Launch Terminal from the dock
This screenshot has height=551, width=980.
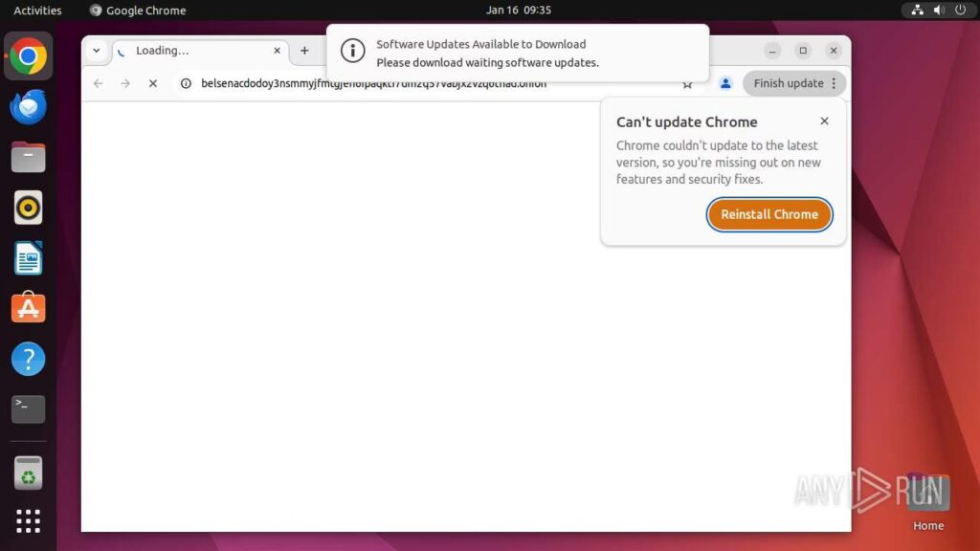point(28,409)
